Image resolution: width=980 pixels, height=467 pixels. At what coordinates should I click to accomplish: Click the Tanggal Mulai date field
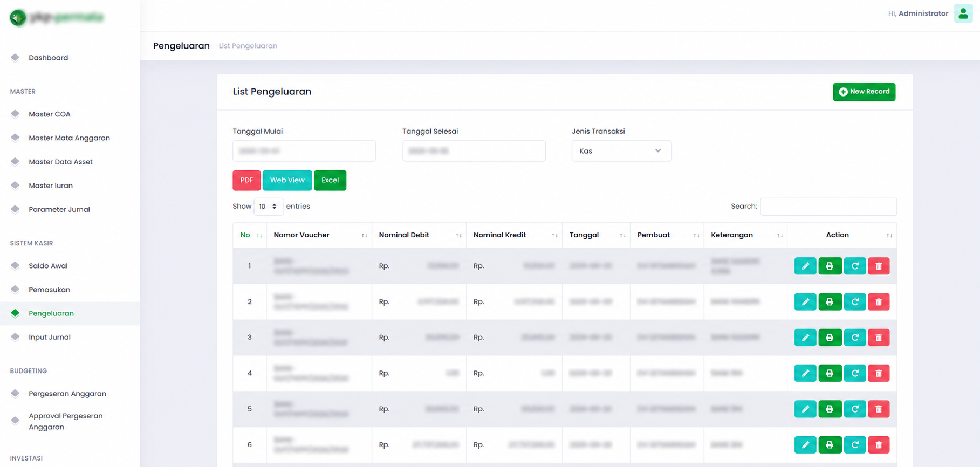tap(304, 151)
